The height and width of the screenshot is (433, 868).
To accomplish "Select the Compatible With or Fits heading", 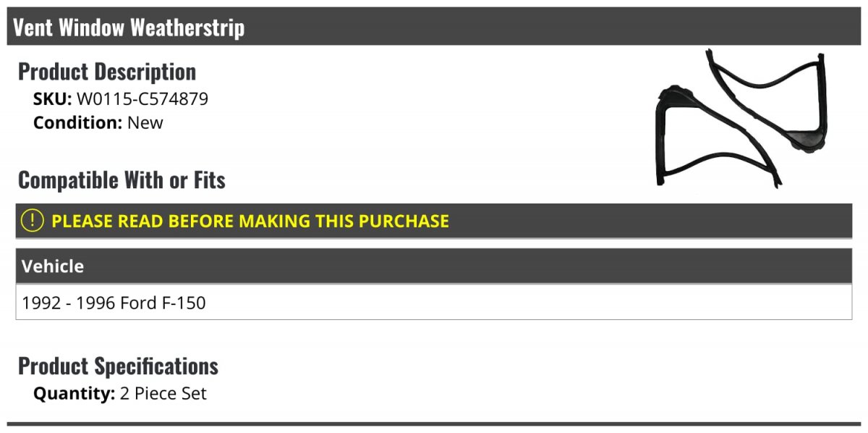I will coord(122,180).
